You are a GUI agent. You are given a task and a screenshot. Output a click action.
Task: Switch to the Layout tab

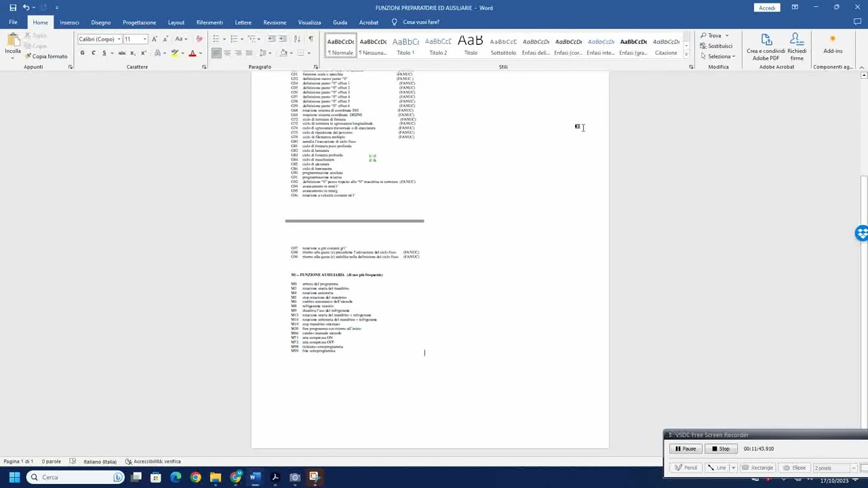tap(176, 22)
